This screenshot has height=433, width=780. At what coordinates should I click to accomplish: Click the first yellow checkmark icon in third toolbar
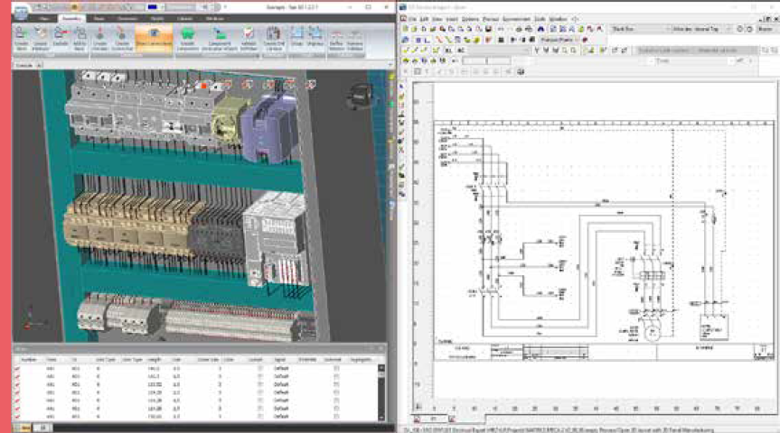coord(406,50)
